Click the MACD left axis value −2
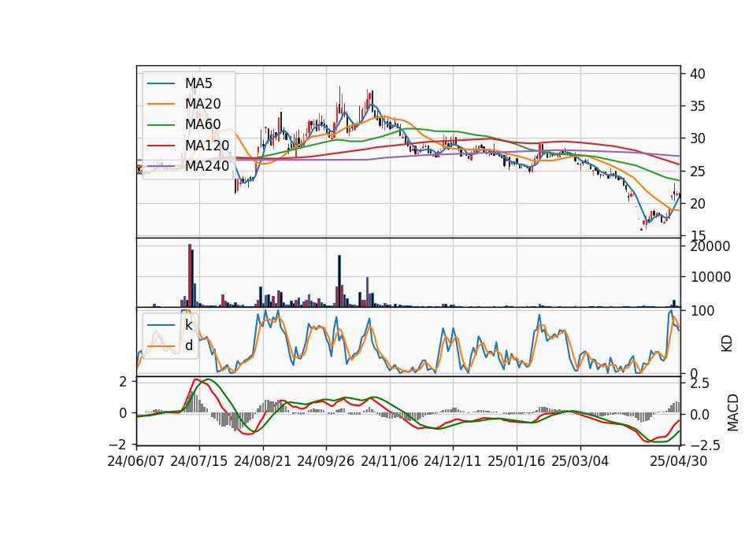 pos(119,444)
